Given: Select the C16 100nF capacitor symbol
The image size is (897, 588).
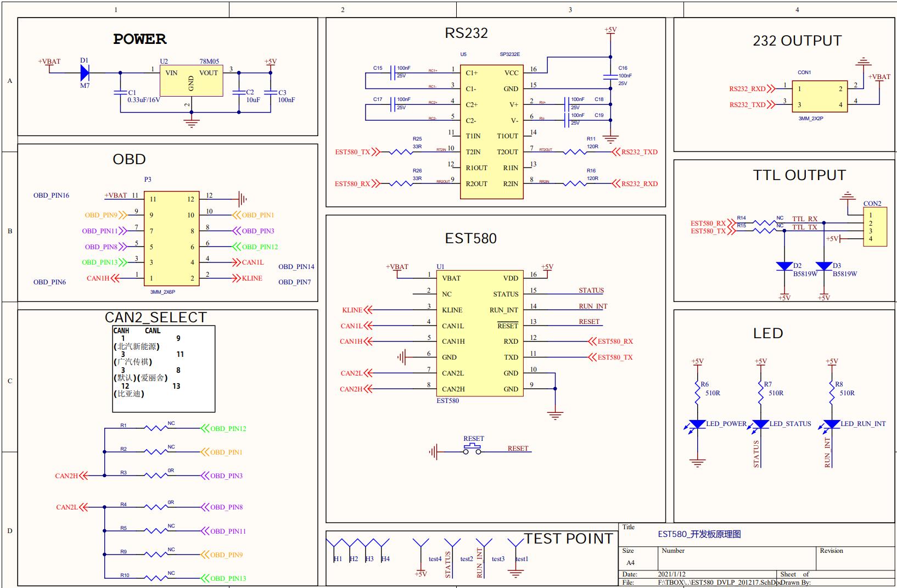Looking at the screenshot, I should pos(610,76).
